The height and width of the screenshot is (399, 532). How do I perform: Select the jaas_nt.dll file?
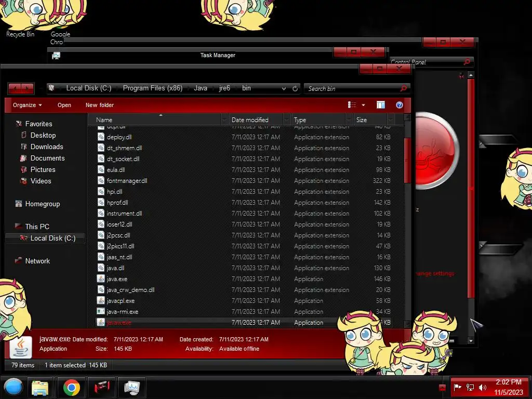click(x=119, y=257)
